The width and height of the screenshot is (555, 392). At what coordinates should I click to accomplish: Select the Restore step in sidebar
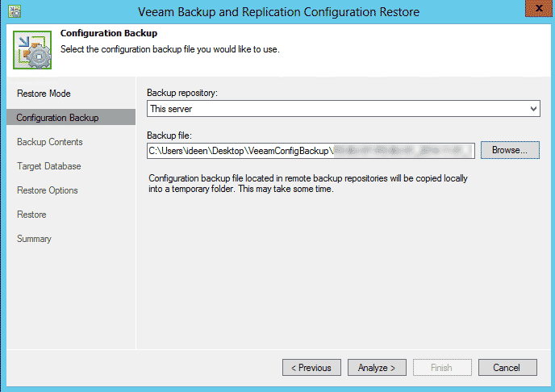click(31, 215)
